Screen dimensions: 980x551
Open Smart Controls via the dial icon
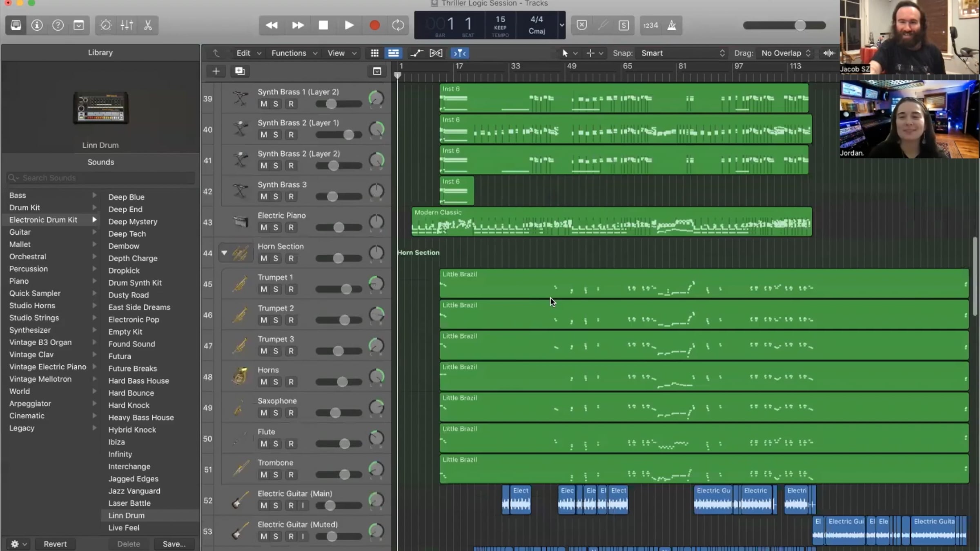105,25
